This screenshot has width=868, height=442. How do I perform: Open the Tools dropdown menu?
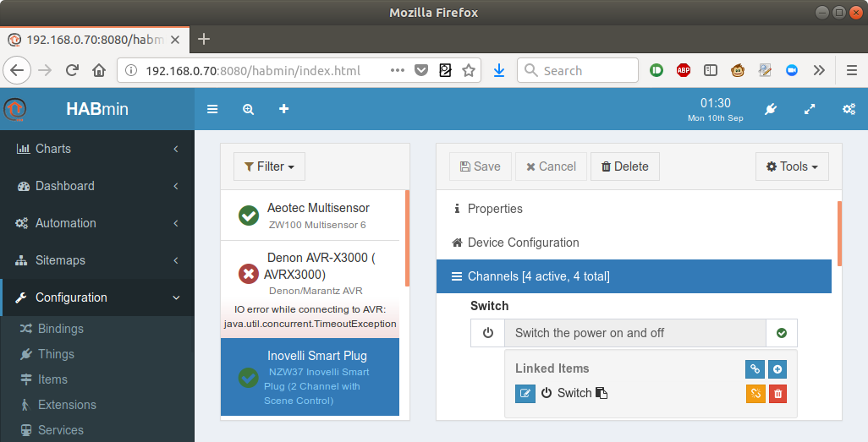[x=792, y=166]
